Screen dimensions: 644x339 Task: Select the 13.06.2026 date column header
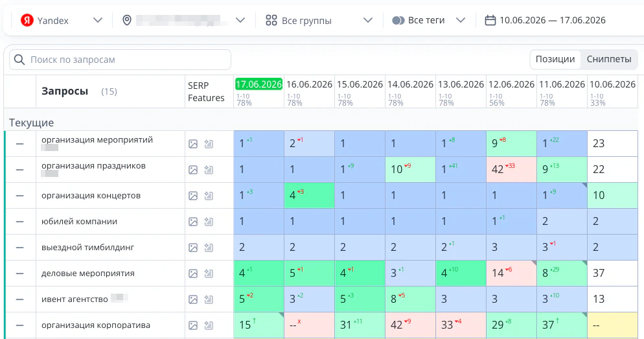461,84
